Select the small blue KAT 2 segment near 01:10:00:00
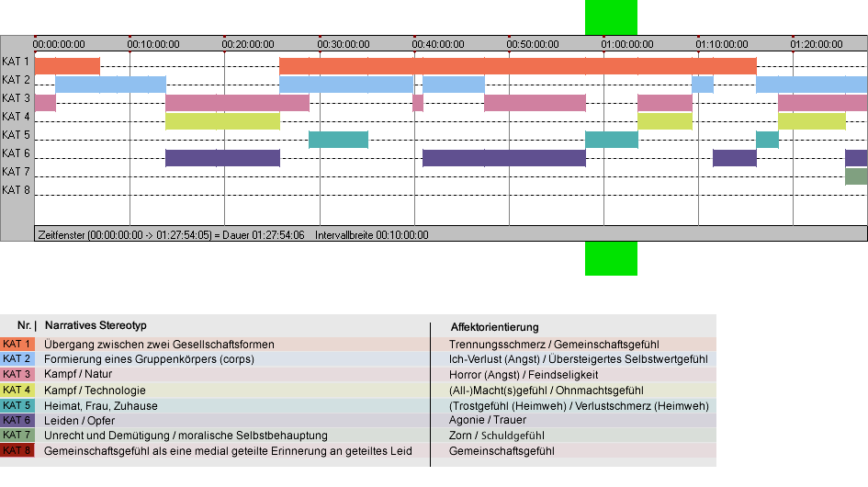The height and width of the screenshot is (487, 868). click(703, 85)
